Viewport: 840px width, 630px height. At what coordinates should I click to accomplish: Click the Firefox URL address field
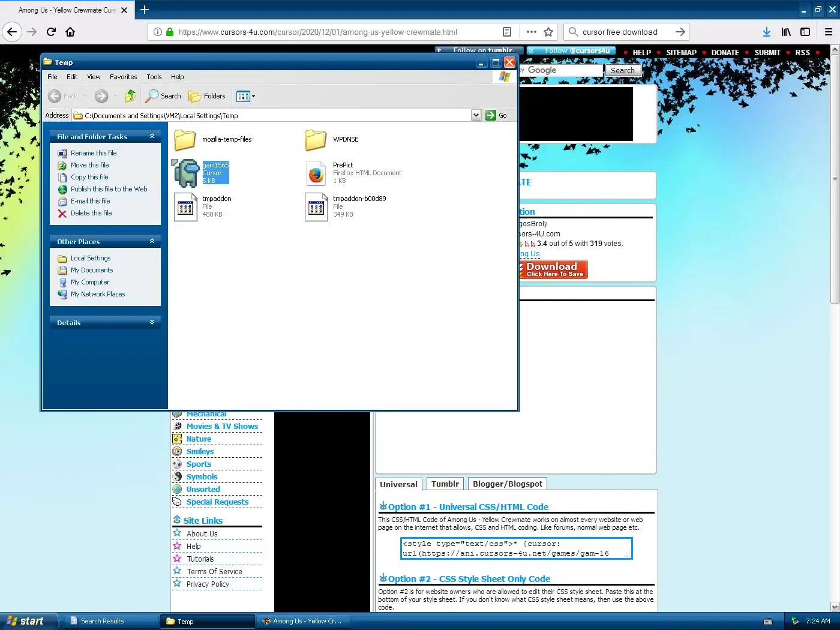click(339, 32)
